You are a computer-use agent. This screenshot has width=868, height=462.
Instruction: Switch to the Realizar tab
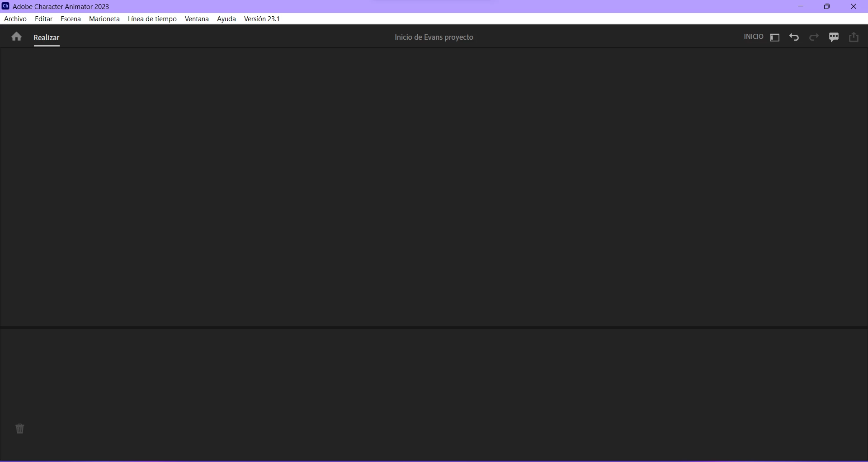pyautogui.click(x=47, y=38)
